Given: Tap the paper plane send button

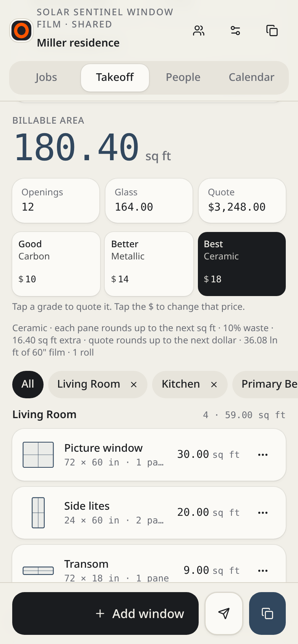Looking at the screenshot, I should pos(224,613).
